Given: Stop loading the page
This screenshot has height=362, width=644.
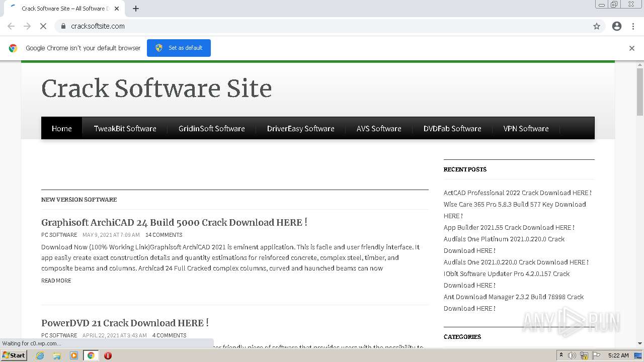Looking at the screenshot, I should click(43, 26).
